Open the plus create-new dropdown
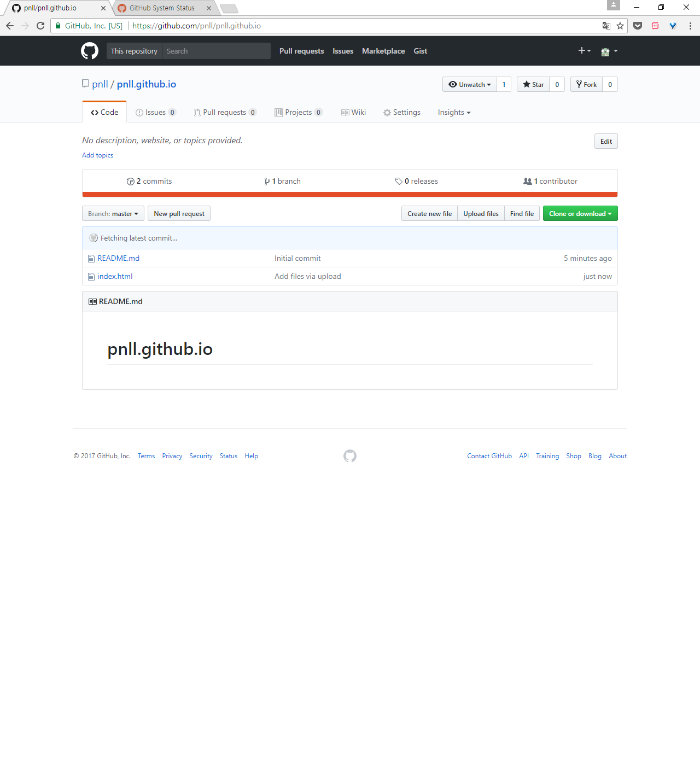Viewport: 700px width, 771px height. (x=585, y=50)
